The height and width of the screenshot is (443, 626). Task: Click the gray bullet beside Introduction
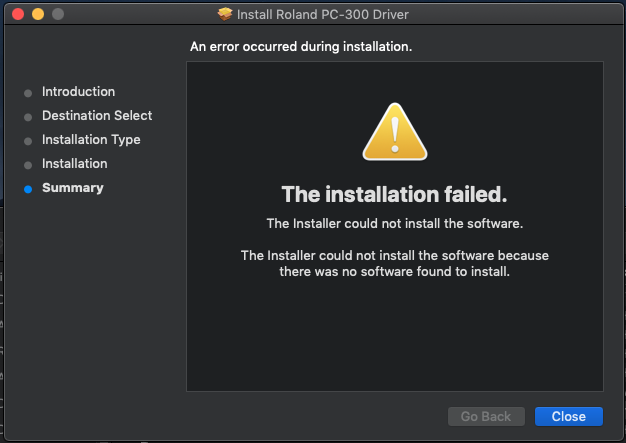coord(28,93)
